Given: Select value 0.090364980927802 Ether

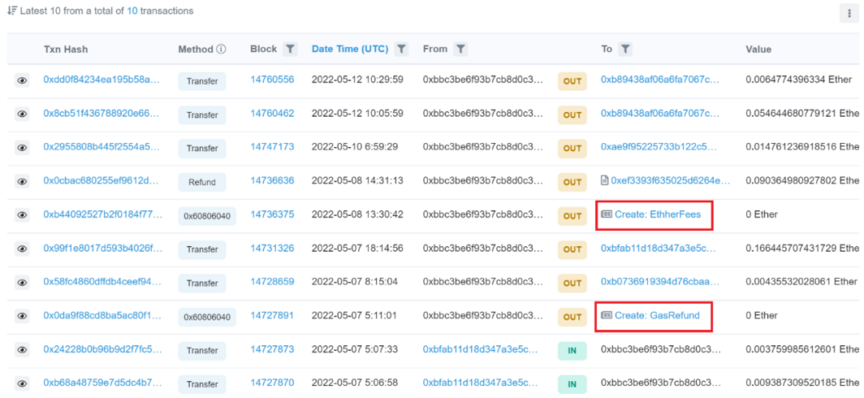Looking at the screenshot, I should (x=802, y=181).
